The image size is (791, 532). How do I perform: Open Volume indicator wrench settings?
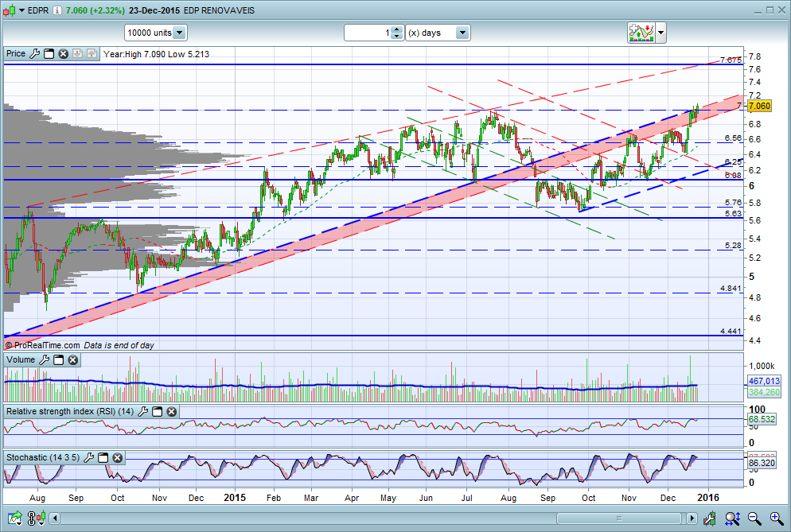click(45, 360)
